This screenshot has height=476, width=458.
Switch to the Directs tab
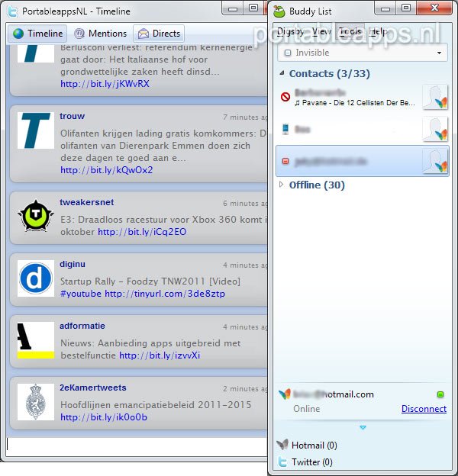pyautogui.click(x=159, y=34)
